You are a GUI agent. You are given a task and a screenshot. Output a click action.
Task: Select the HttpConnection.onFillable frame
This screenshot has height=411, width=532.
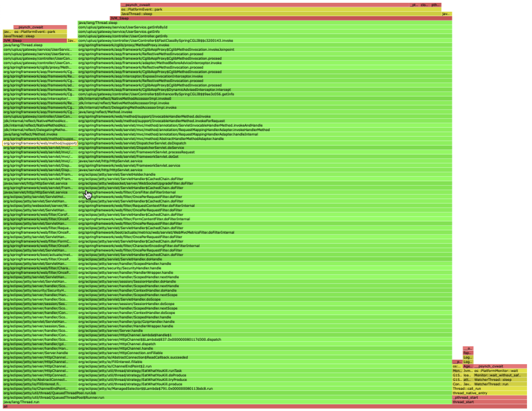265,353
